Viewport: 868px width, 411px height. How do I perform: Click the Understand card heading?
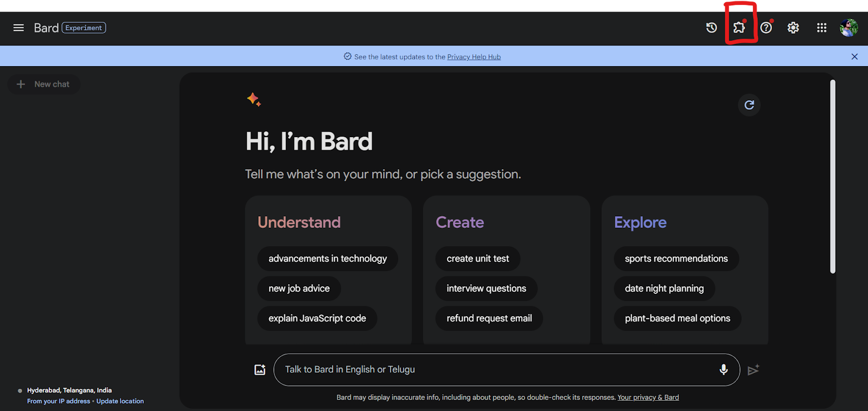click(299, 222)
